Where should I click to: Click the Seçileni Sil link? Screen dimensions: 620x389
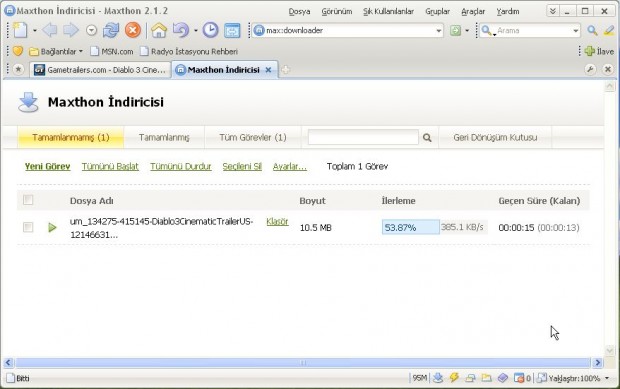242,166
